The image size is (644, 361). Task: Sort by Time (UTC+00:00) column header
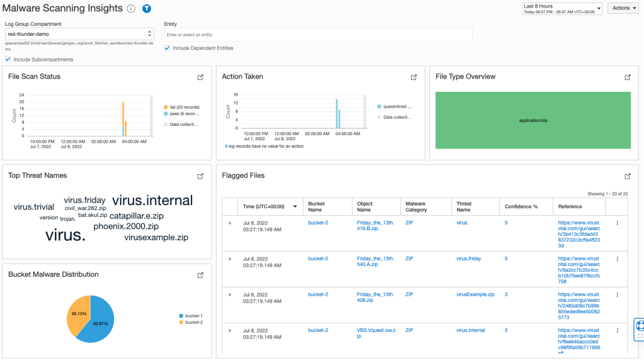coord(268,207)
